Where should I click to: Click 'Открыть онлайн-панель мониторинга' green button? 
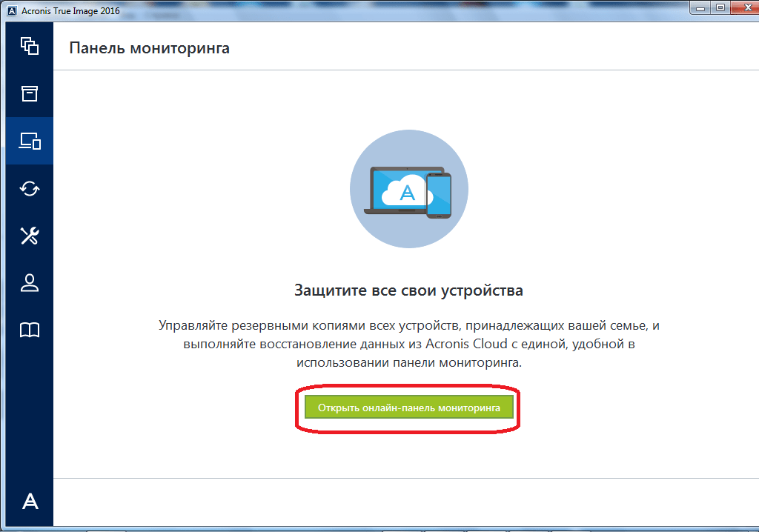pyautogui.click(x=409, y=408)
